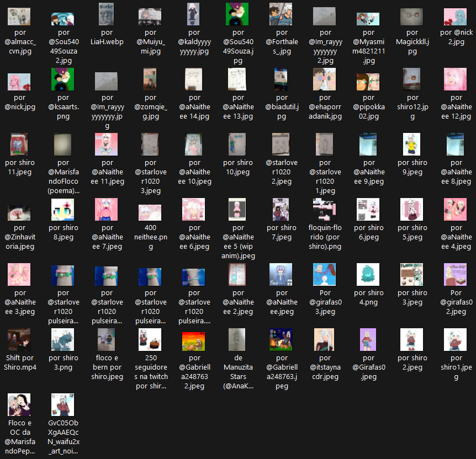Select por @biadutil.jpg image
Image resolution: width=476 pixels, height=459 pixels.
click(281, 79)
